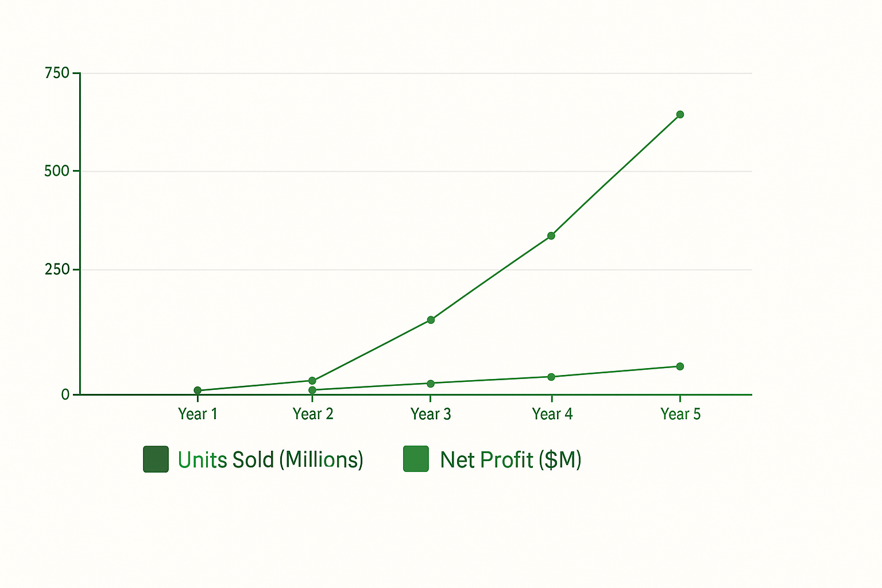
Task: Toggle the Units Sold (Millions) legend label
Action: tap(270, 460)
